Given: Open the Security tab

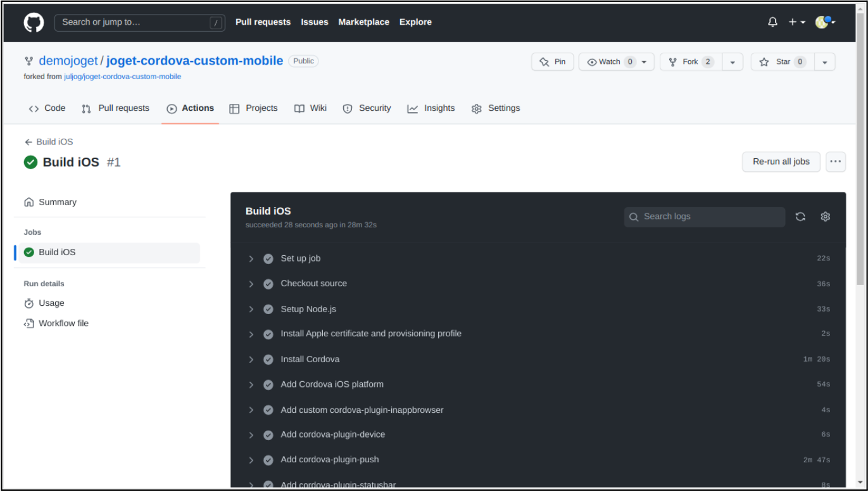Looking at the screenshot, I should (x=367, y=108).
